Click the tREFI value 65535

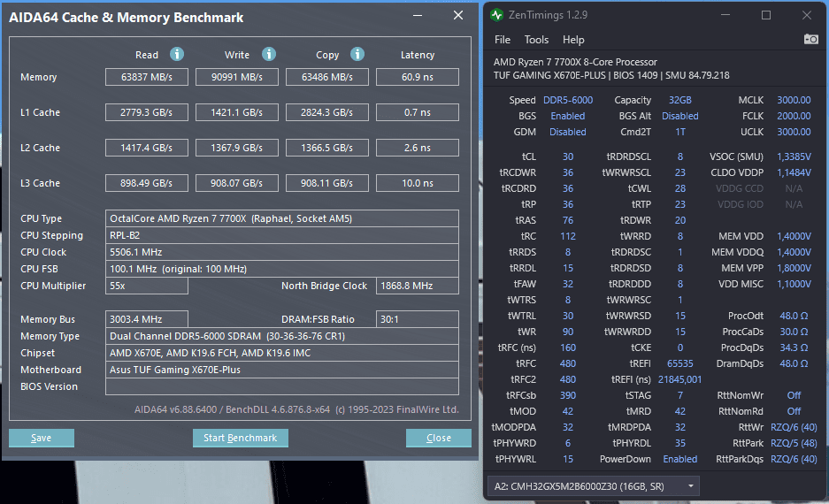click(x=679, y=363)
